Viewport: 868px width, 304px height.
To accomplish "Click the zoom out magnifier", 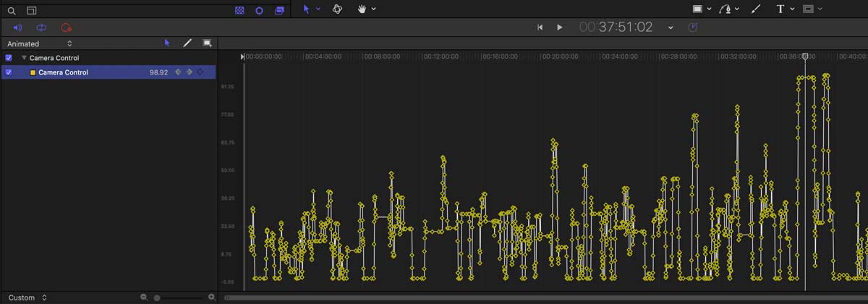I will [144, 297].
